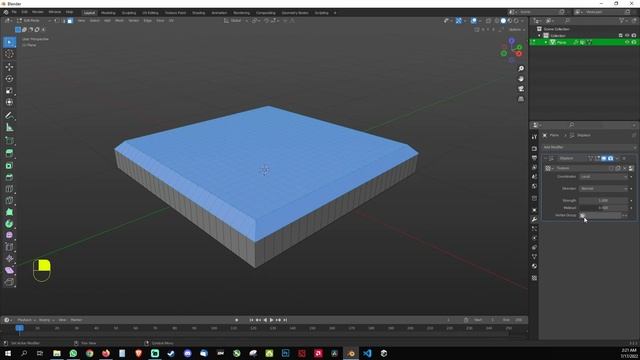640x360 pixels.
Task: Click the Midlevel value field
Action: click(604, 208)
